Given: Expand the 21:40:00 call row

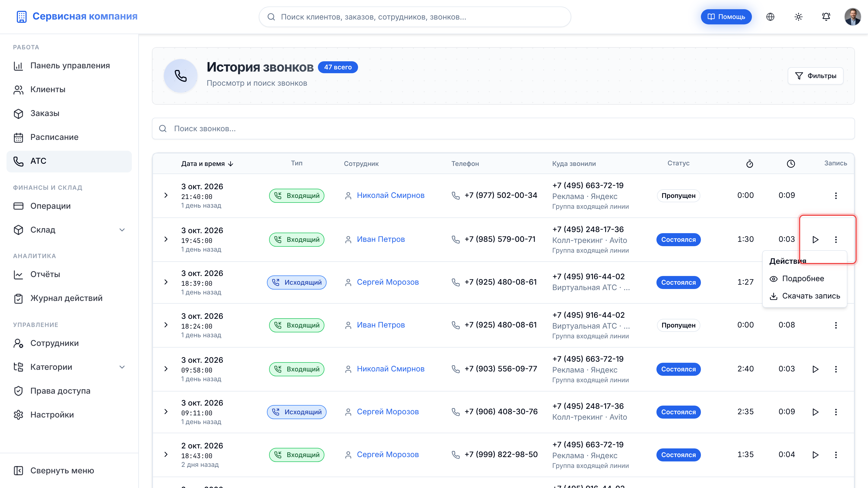Looking at the screenshot, I should coord(166,195).
